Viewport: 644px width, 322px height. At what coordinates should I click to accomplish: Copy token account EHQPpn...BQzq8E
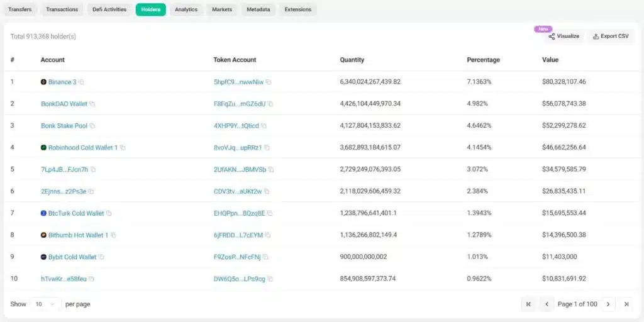coord(270,213)
